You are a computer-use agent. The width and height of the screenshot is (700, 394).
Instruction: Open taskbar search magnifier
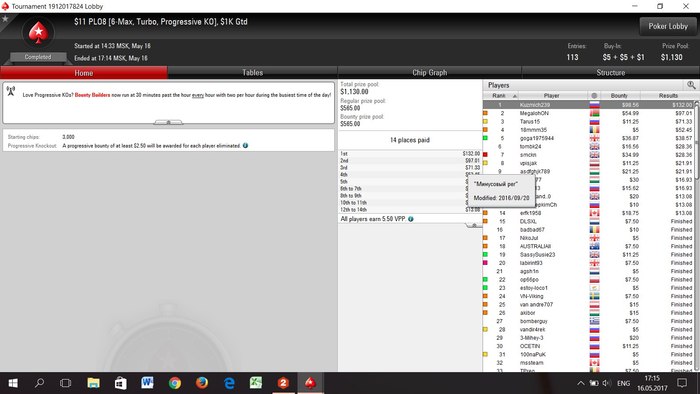[x=40, y=383]
